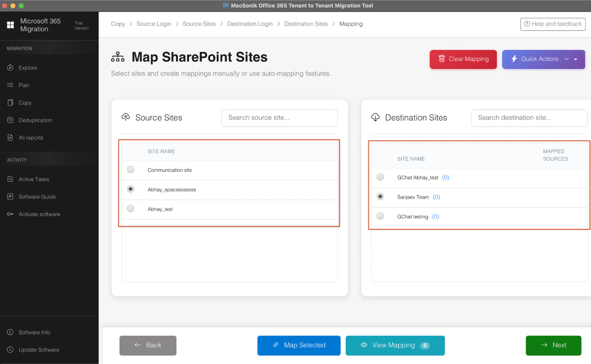Open Active Tasks in the sidebar
591x364 pixels.
34,179
